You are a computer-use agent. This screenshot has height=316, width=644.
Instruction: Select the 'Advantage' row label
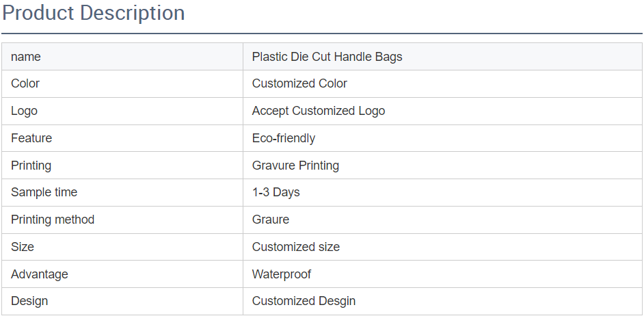click(x=40, y=274)
